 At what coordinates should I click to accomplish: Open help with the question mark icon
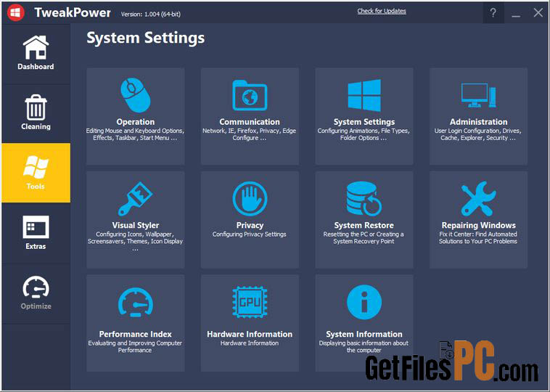[493, 13]
